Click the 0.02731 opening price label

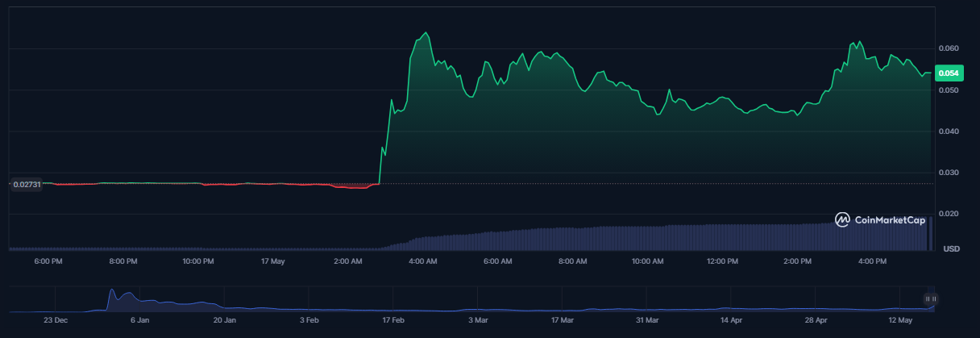(28, 185)
